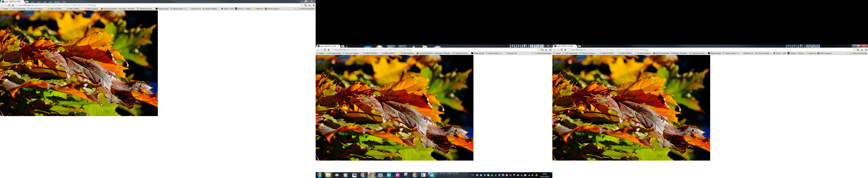Open Google Drive tray icon
Screen dimensions: 868x178
(x=536, y=175)
